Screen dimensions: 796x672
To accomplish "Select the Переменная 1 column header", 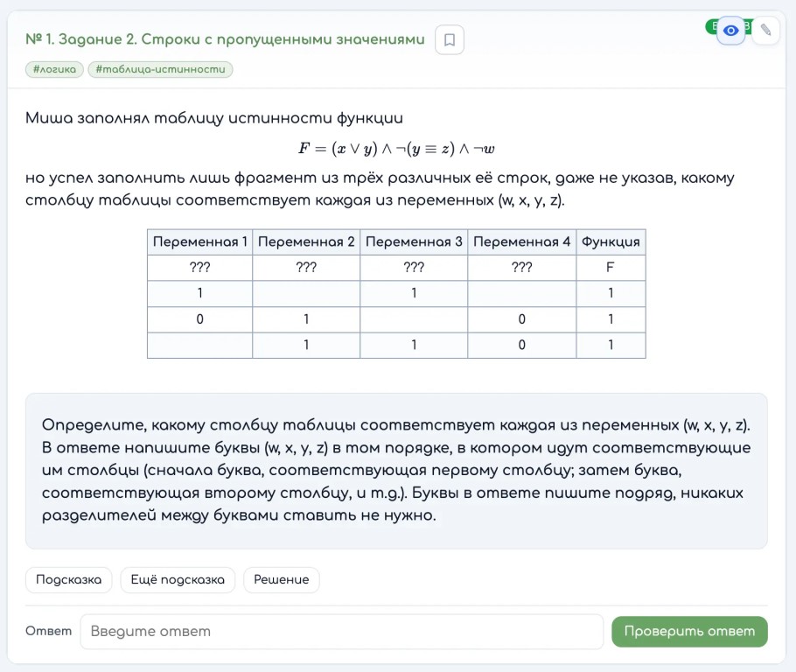I will (x=200, y=241).
